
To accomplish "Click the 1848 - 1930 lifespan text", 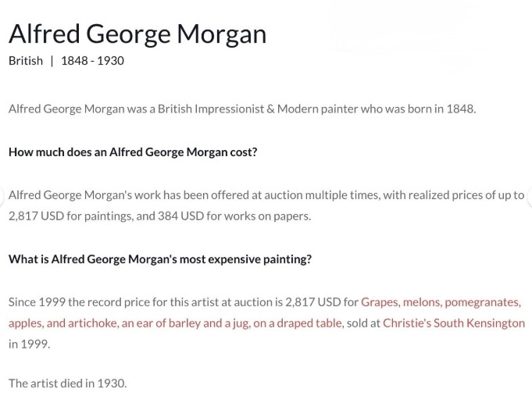I will coord(93,61).
